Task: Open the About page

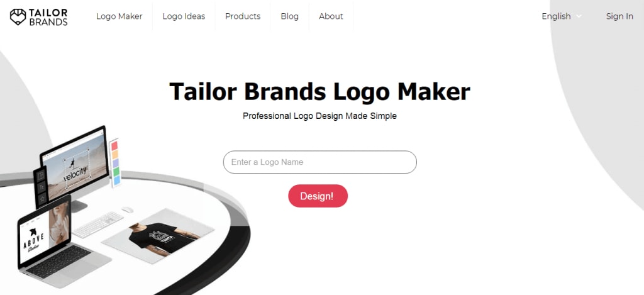Action: pos(331,16)
